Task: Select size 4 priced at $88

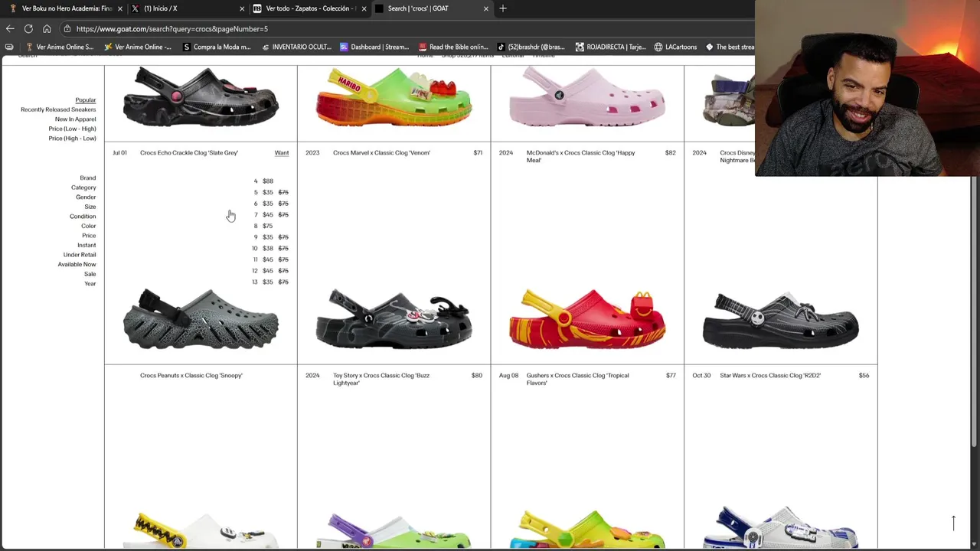Action: (263, 181)
